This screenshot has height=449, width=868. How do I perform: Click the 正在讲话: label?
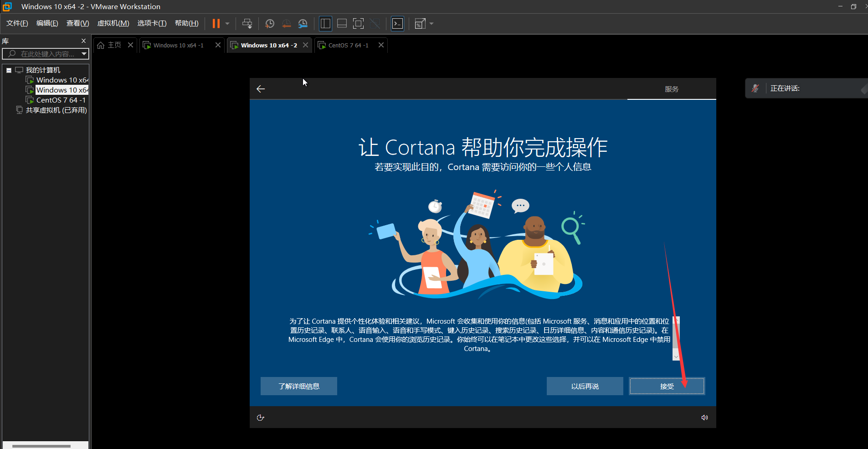785,88
